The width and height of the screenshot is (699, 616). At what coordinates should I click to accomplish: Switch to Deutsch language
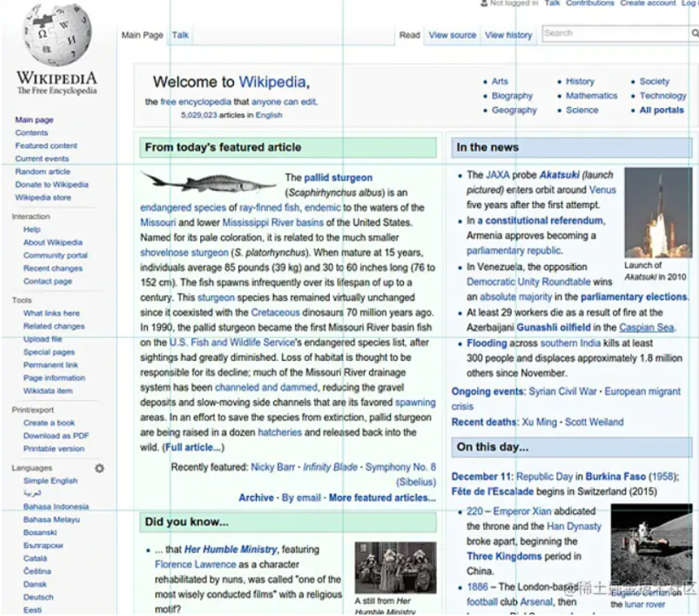pos(38,597)
